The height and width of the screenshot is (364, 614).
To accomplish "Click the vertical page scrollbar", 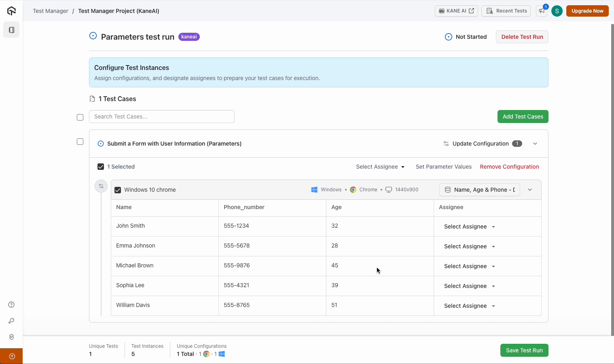I will coord(612,162).
